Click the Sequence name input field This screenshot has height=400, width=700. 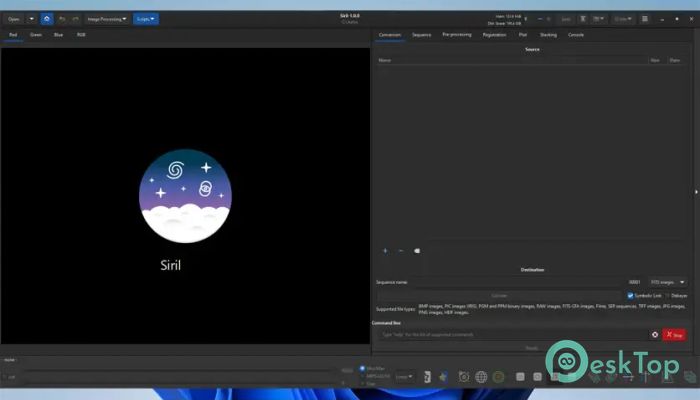(517, 282)
